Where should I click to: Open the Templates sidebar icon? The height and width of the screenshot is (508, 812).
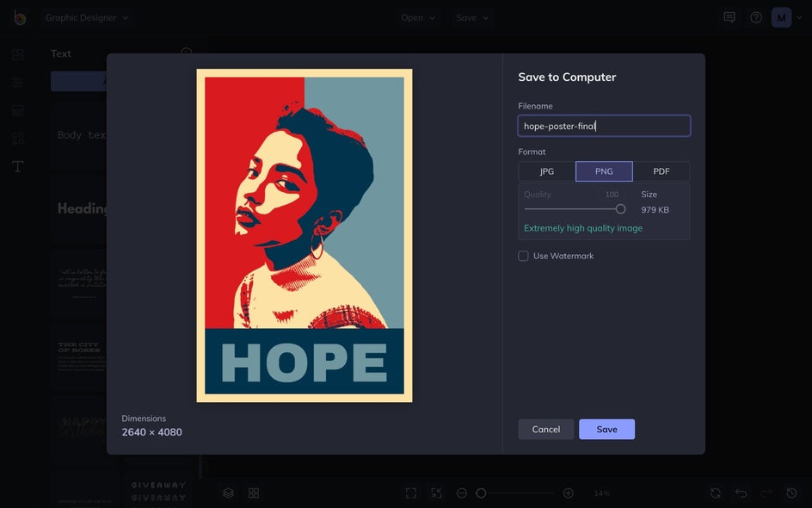pos(17,110)
